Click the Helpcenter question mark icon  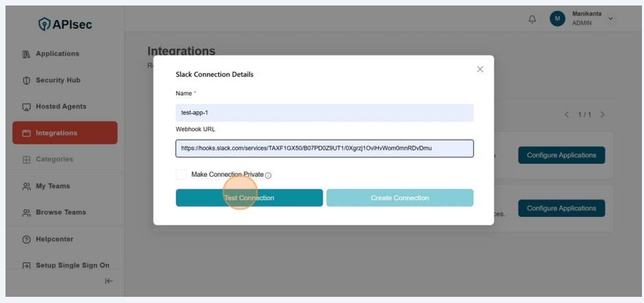[24, 239]
